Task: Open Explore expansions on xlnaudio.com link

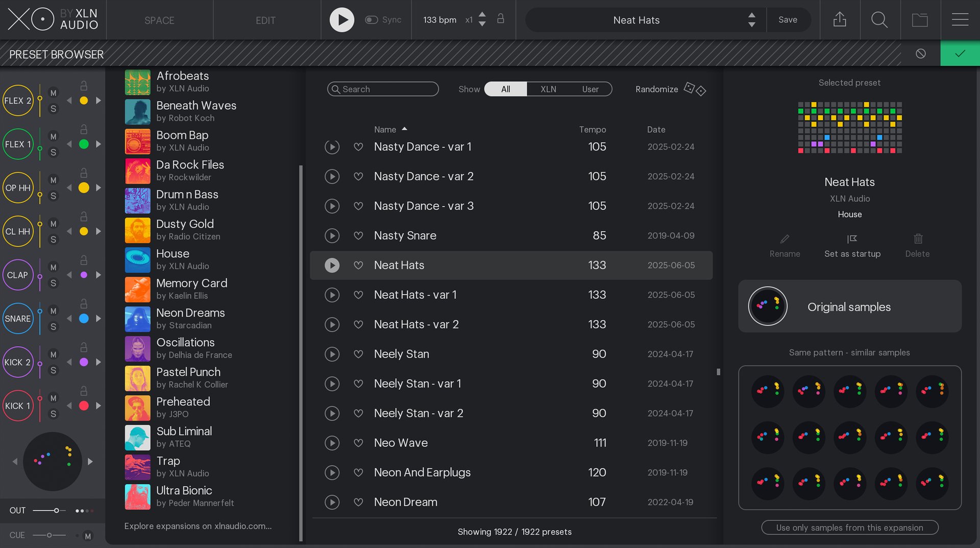Action: (198, 526)
